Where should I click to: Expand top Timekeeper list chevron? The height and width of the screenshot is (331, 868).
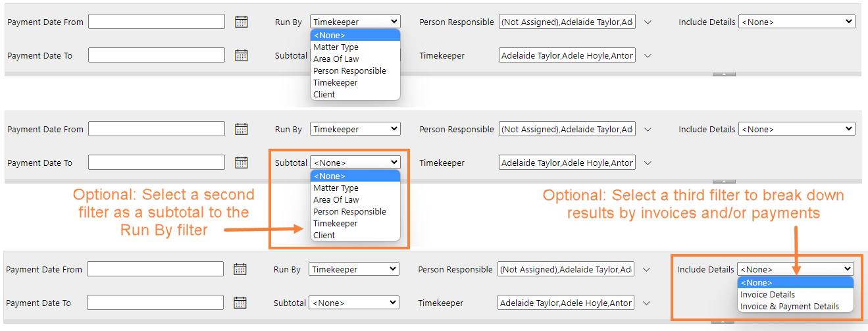(648, 55)
